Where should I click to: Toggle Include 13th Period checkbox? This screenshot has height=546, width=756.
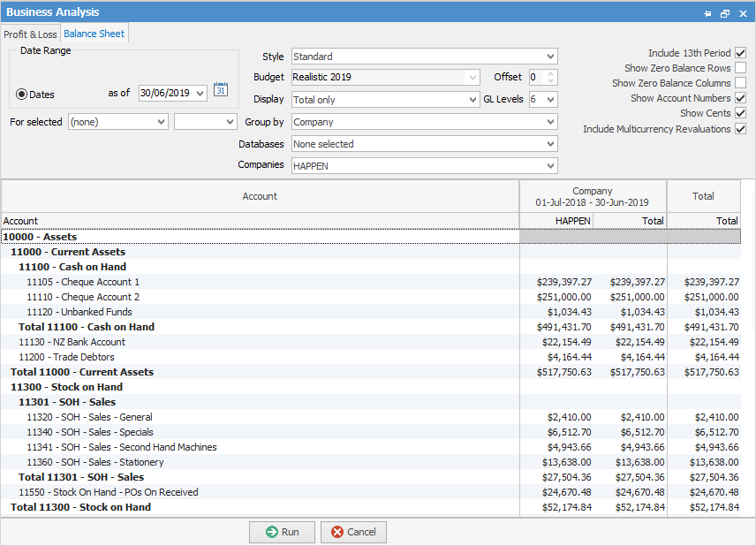[x=740, y=53]
